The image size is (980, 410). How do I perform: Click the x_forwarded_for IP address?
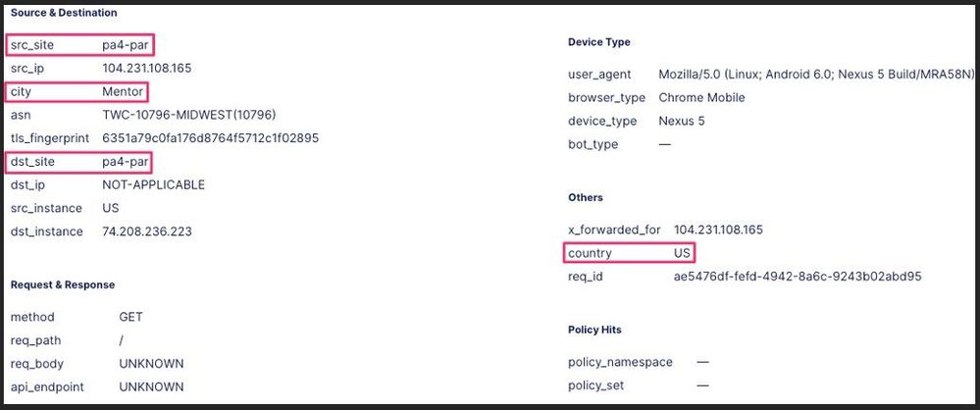(718, 230)
